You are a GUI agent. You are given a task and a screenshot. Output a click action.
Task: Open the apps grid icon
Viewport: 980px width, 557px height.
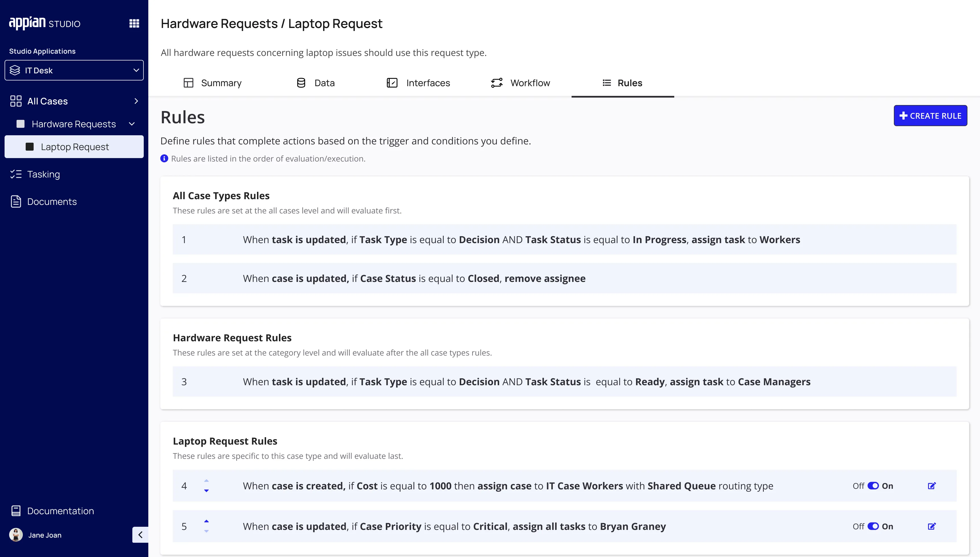(x=134, y=23)
